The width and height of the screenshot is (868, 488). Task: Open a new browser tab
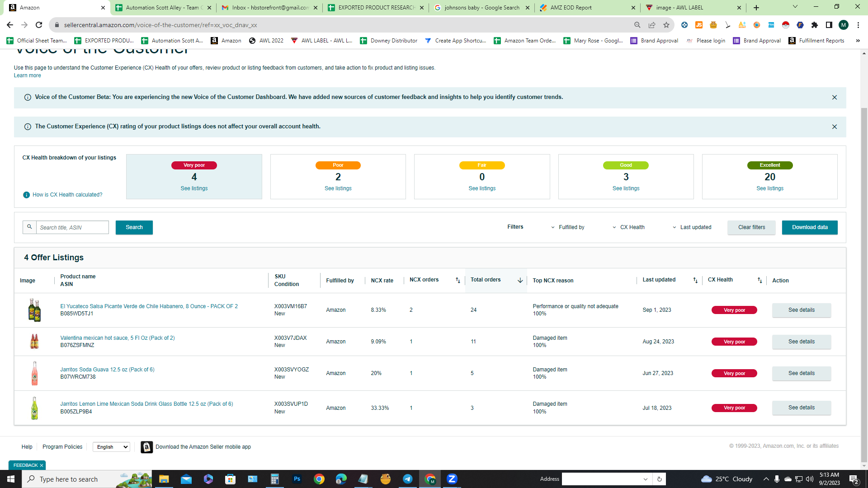pos(756,8)
